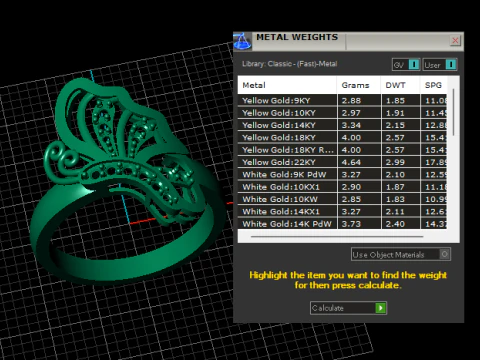Click the 1.85 DWT value
This screenshot has width=480, height=360.
[395, 101]
